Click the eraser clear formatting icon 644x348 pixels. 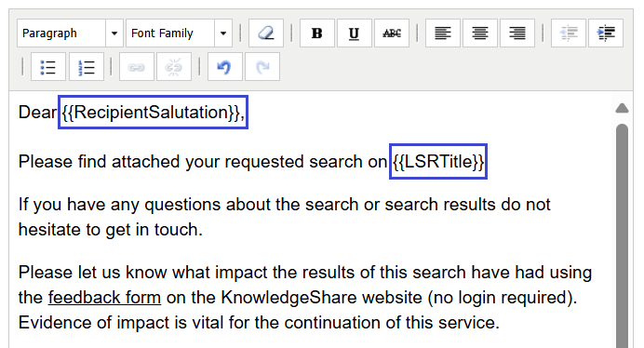tap(266, 33)
